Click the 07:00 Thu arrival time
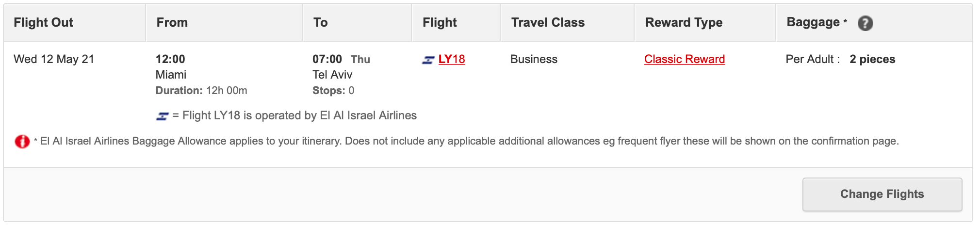This screenshot has height=227, width=980. click(x=341, y=59)
